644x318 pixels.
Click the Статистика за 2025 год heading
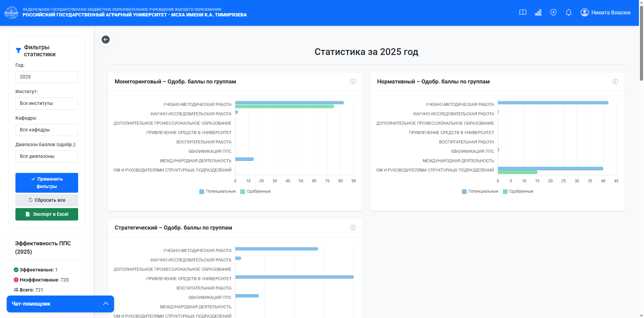click(x=366, y=52)
